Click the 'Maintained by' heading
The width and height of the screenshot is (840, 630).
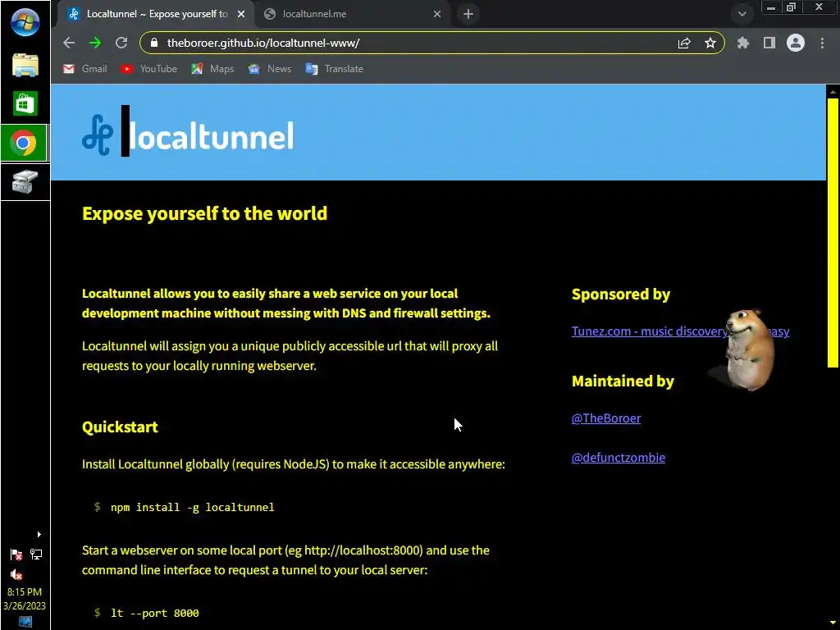click(623, 381)
